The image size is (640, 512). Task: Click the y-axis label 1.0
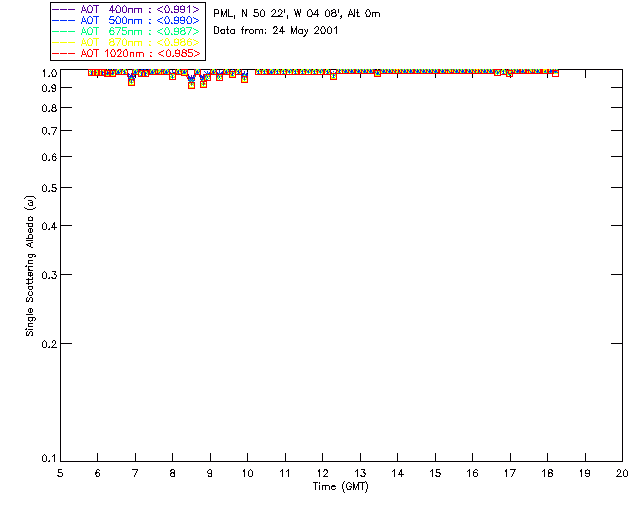[x=49, y=73]
